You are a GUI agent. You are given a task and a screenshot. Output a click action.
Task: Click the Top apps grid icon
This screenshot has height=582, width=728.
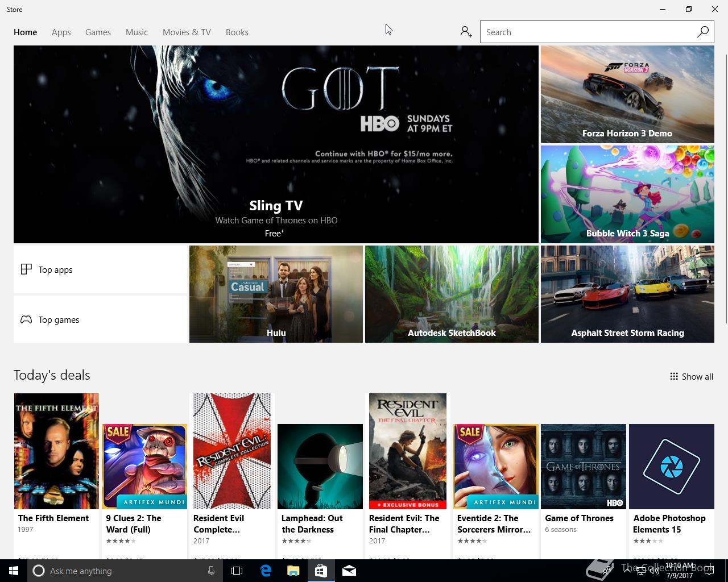[x=26, y=269]
